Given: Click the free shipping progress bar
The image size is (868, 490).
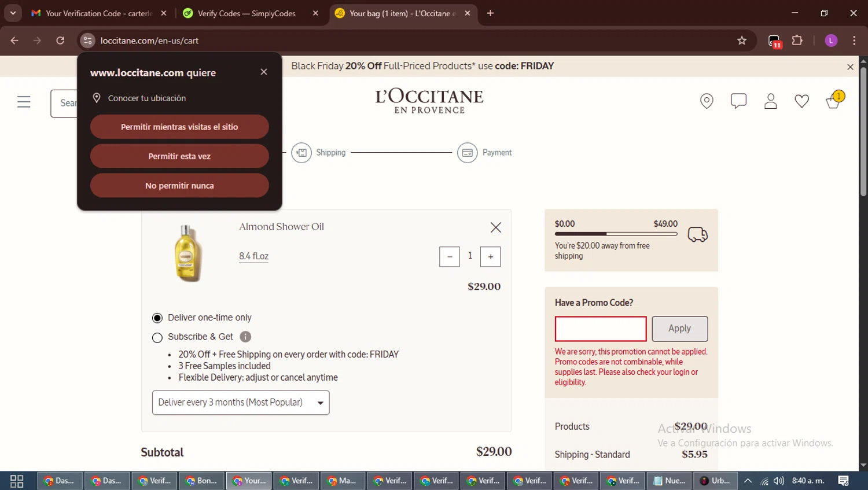Looking at the screenshot, I should [x=616, y=234].
